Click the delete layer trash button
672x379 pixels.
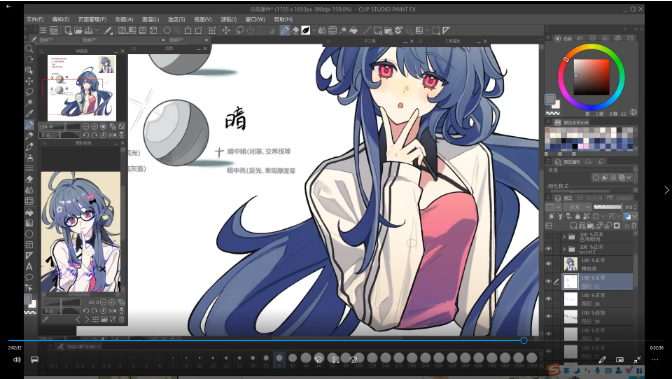pos(634,226)
